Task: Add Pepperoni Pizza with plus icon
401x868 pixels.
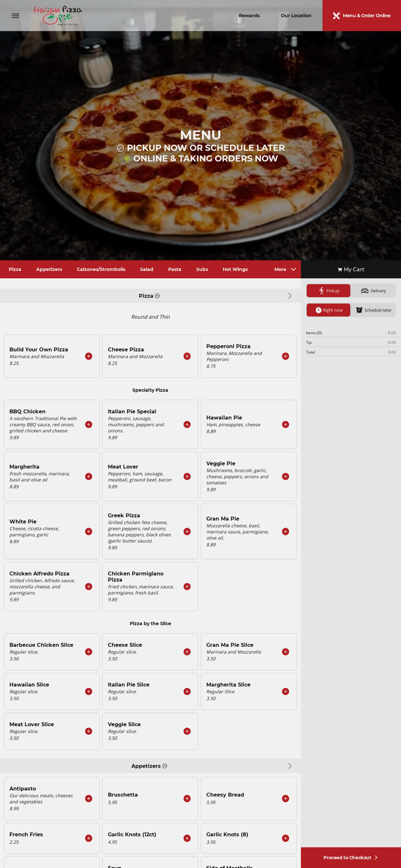Action: [286, 356]
